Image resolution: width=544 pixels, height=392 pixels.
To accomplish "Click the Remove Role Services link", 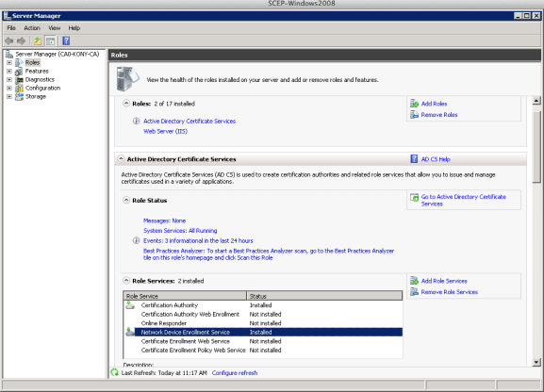I will click(x=450, y=292).
